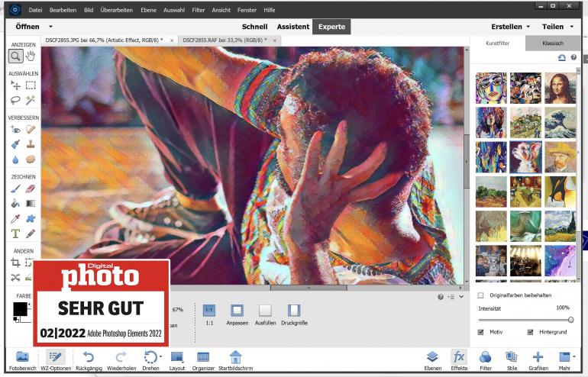Select the Crop tool
This screenshot has height=377, width=588.
coord(15,263)
